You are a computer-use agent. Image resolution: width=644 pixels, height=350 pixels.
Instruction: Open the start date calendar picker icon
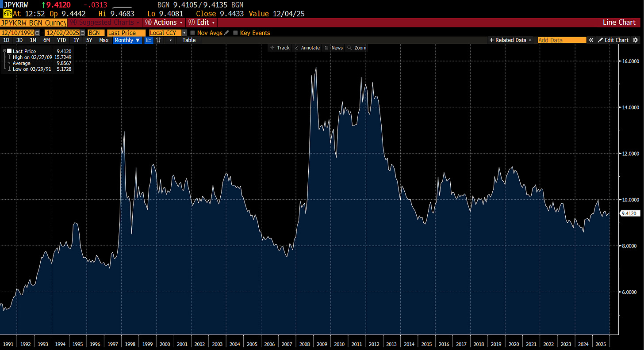click(x=37, y=33)
